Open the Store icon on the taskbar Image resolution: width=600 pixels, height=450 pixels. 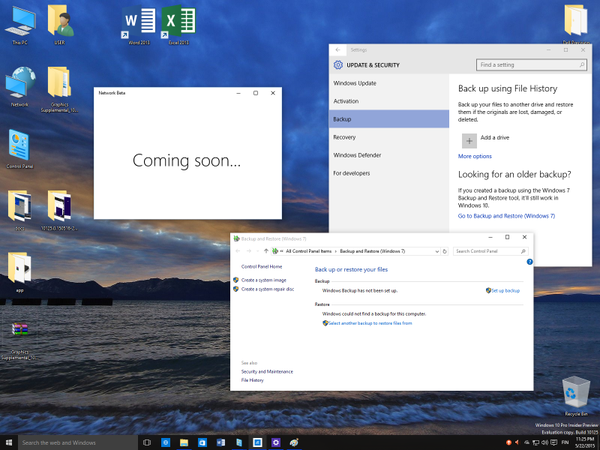pos(202,443)
